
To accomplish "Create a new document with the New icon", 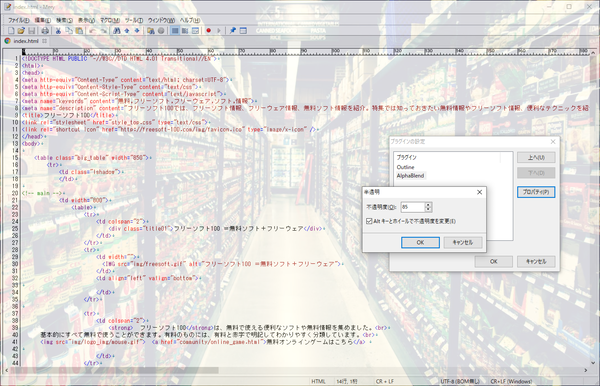I will pos(11,31).
